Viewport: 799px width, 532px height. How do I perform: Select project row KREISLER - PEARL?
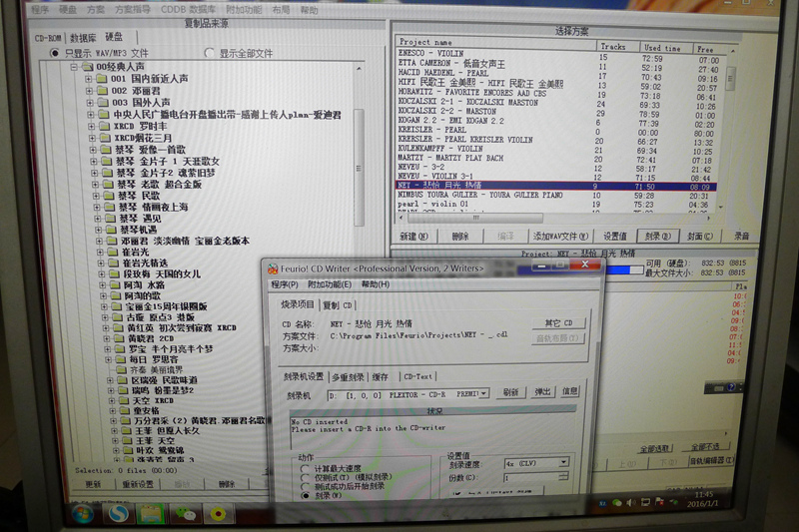pyautogui.click(x=555, y=130)
